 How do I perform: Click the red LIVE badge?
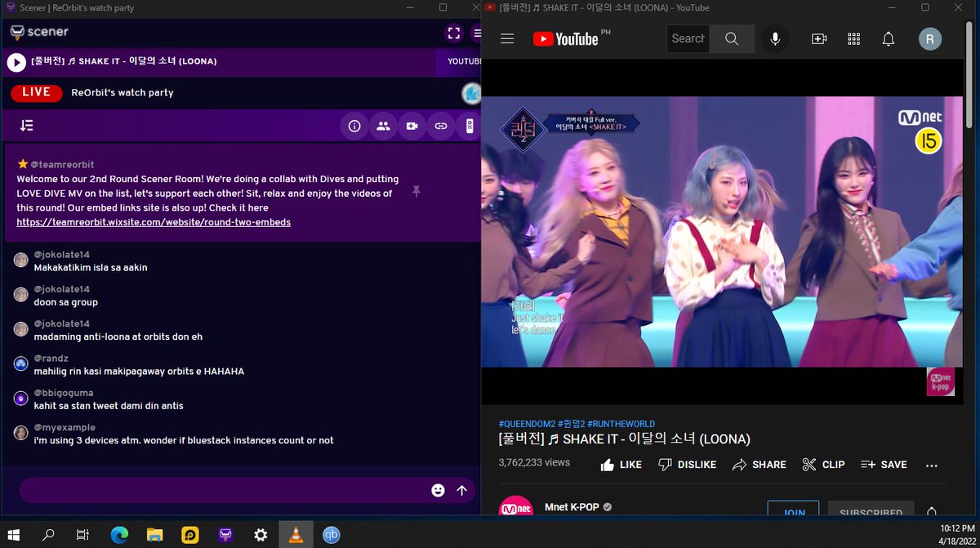pos(37,92)
